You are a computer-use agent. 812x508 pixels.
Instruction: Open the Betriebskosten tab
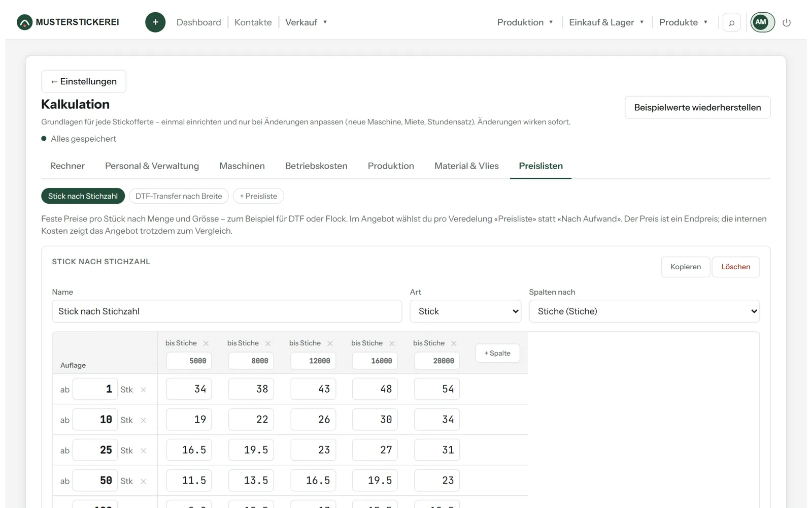pos(316,166)
